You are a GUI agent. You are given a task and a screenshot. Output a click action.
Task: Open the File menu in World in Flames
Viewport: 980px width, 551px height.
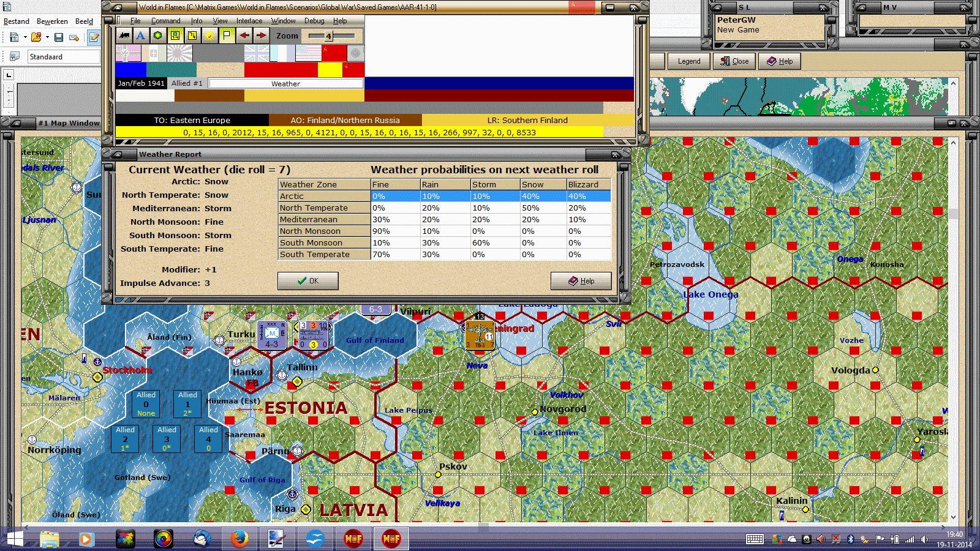(135, 21)
